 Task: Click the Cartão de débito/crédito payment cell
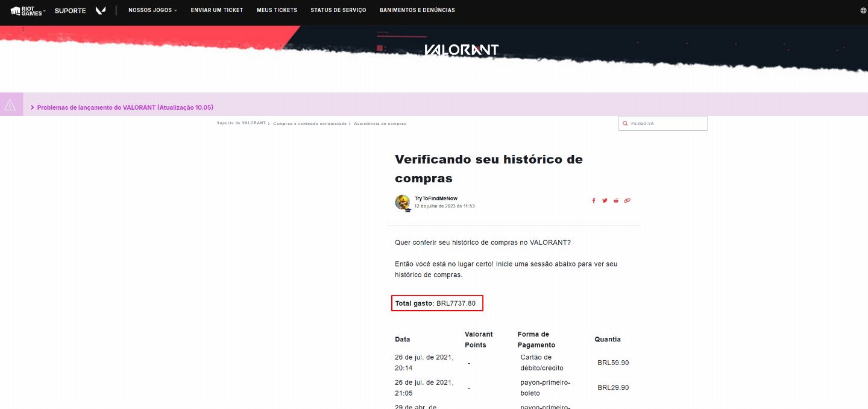point(541,363)
